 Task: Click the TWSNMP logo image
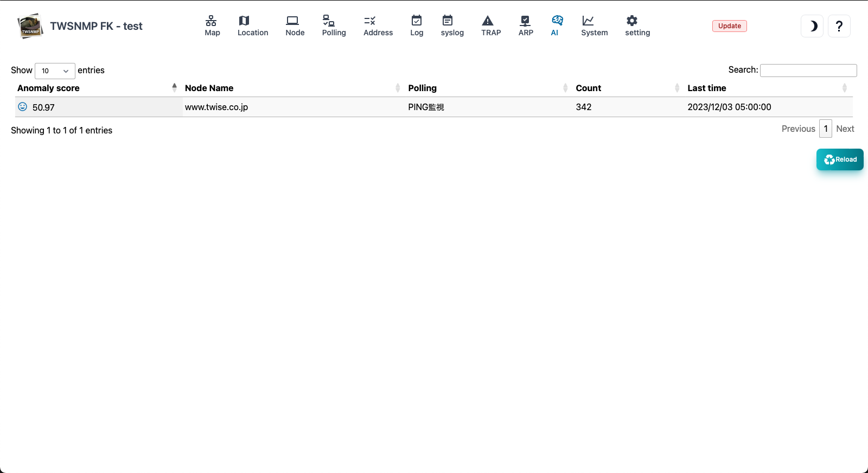point(30,26)
